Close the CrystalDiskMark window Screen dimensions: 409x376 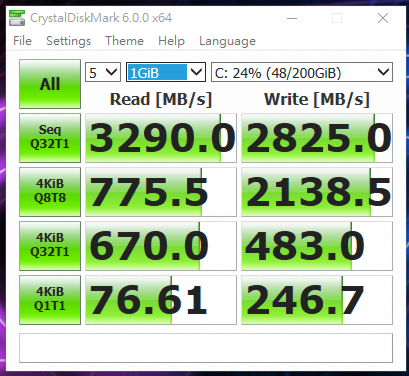[383, 18]
